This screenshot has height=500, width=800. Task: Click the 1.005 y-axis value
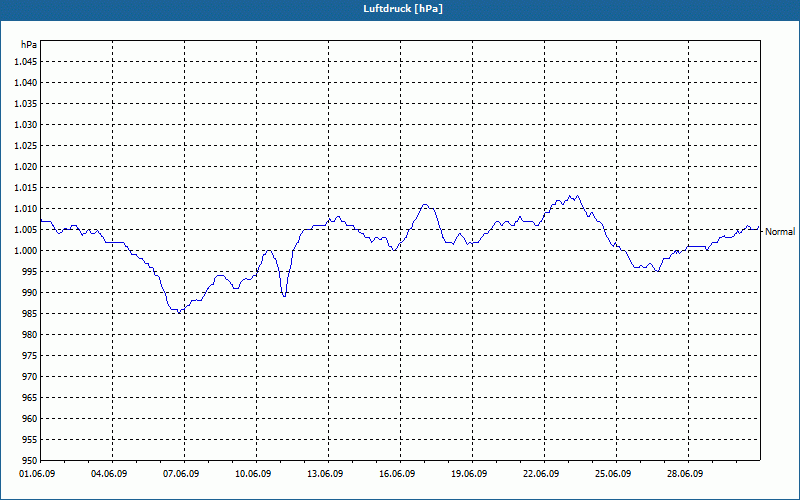click(x=27, y=230)
